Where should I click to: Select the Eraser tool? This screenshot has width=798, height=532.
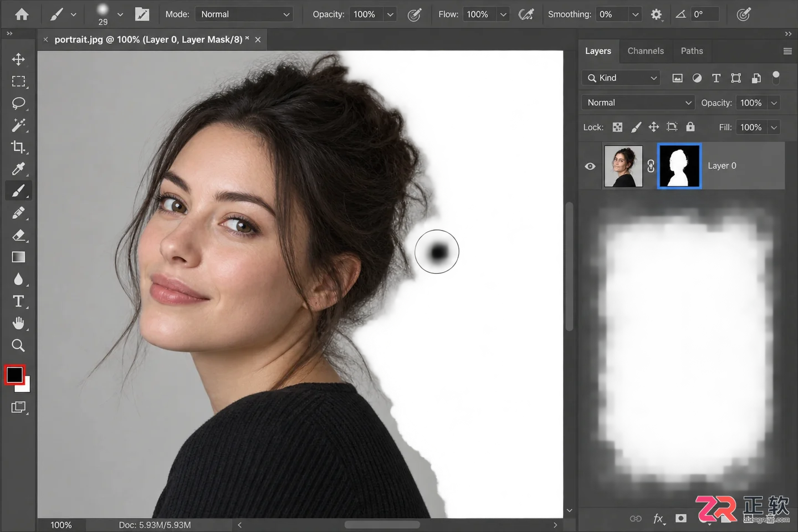(x=18, y=235)
